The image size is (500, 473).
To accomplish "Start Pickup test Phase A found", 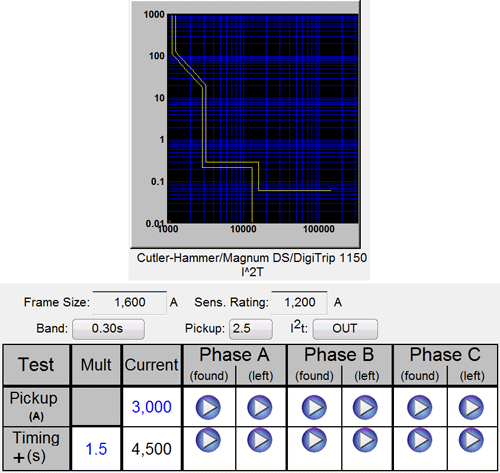I will tap(208, 407).
